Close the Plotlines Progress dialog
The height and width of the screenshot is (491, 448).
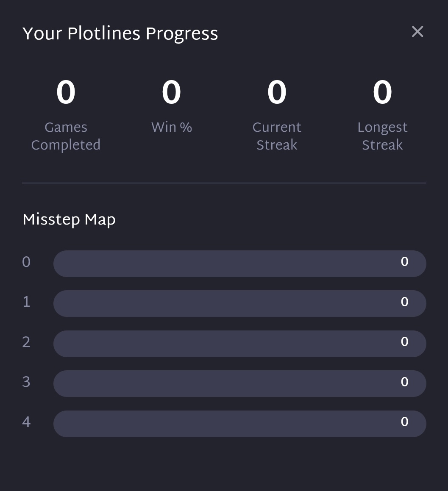[x=417, y=32]
